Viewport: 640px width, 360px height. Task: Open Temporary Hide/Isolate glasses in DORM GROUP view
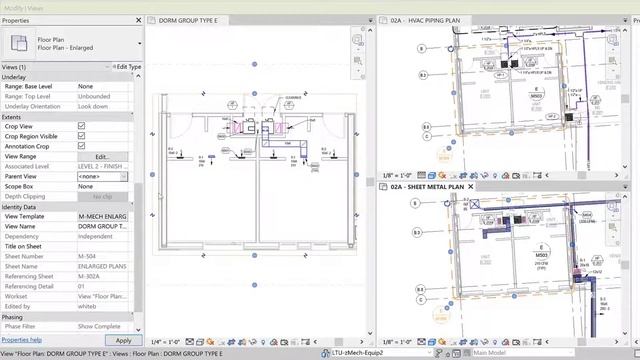point(253,342)
